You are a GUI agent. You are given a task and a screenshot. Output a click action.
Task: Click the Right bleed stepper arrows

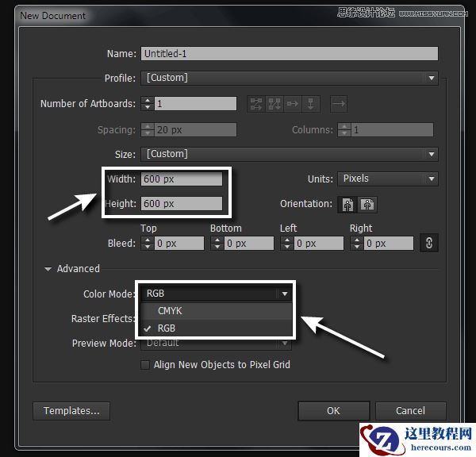[x=357, y=244]
